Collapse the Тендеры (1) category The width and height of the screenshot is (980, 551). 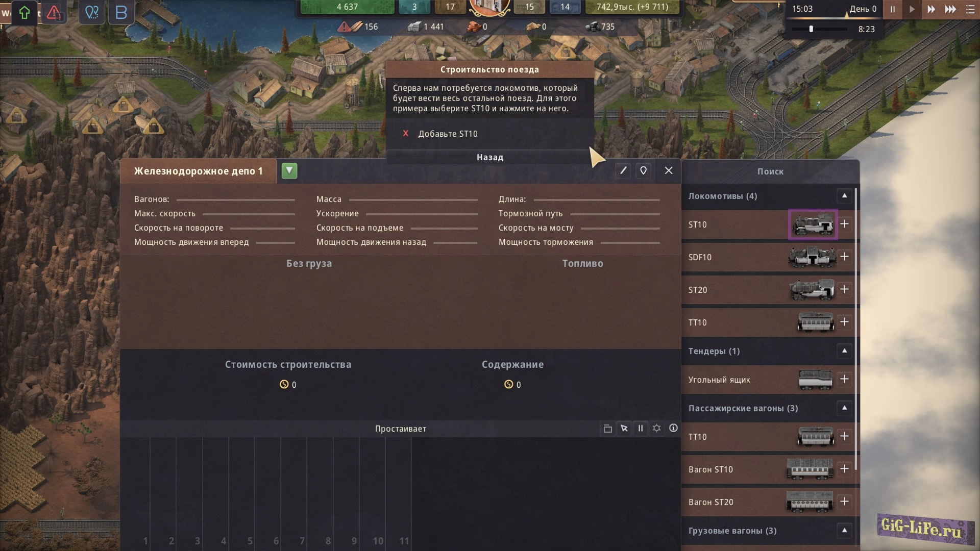844,351
